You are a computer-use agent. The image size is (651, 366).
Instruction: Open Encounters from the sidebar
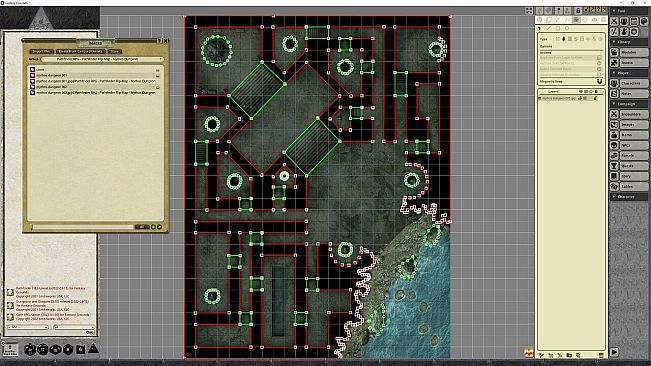[x=634, y=114]
